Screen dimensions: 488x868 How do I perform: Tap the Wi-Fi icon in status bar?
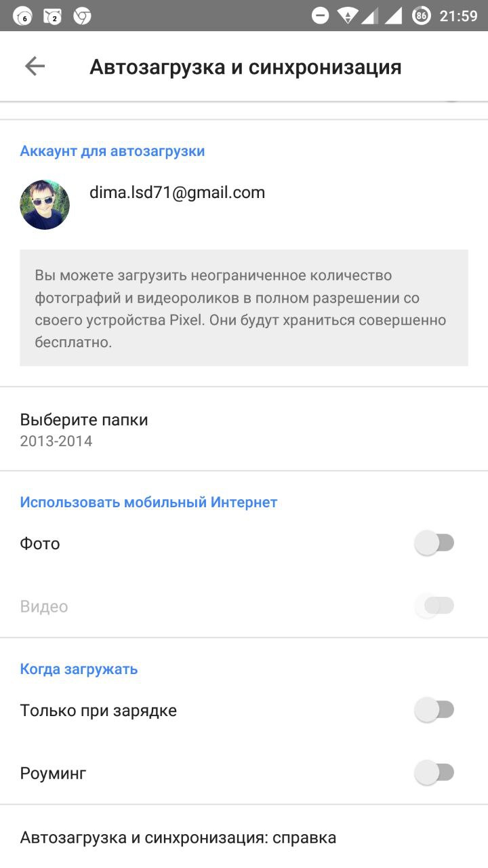(x=347, y=16)
